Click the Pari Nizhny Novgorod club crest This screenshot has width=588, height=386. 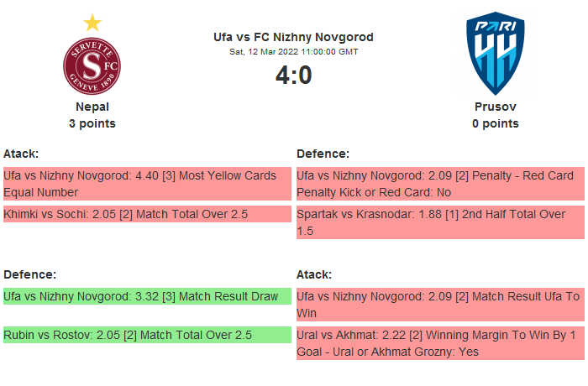pyautogui.click(x=495, y=54)
